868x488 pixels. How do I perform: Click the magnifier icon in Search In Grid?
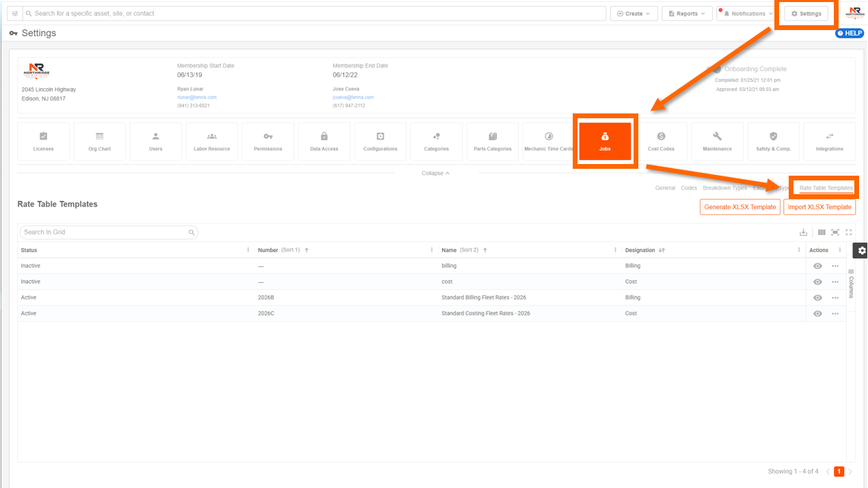[x=191, y=232]
